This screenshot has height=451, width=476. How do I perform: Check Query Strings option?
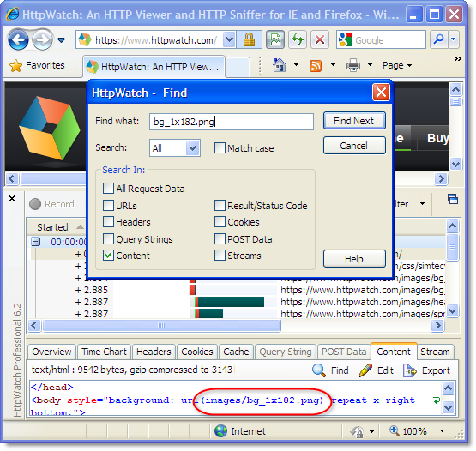tap(108, 238)
